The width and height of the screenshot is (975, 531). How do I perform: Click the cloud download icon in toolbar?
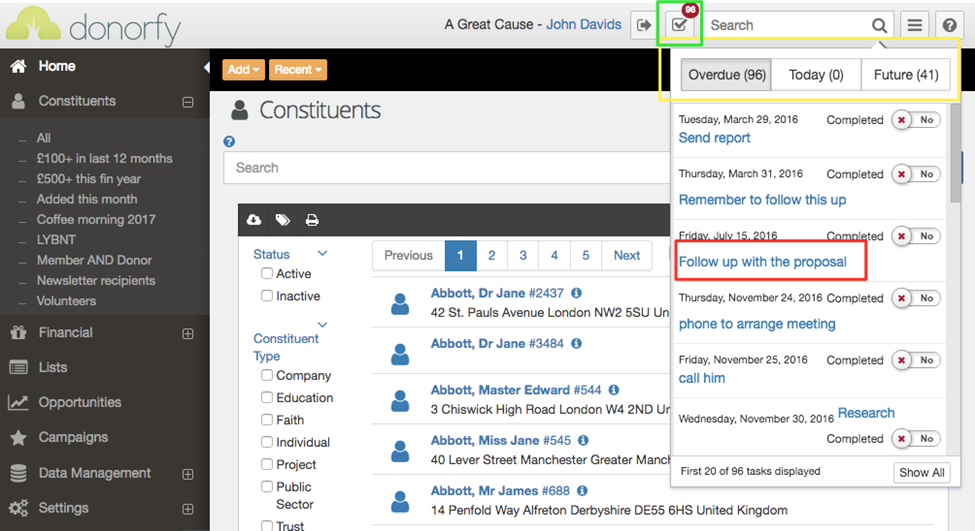(254, 220)
